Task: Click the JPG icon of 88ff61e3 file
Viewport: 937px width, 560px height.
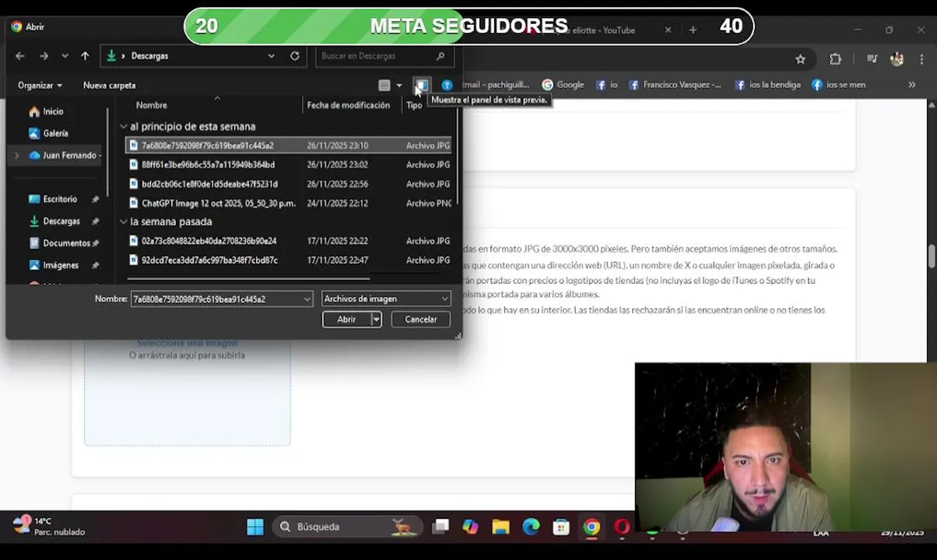Action: click(134, 165)
